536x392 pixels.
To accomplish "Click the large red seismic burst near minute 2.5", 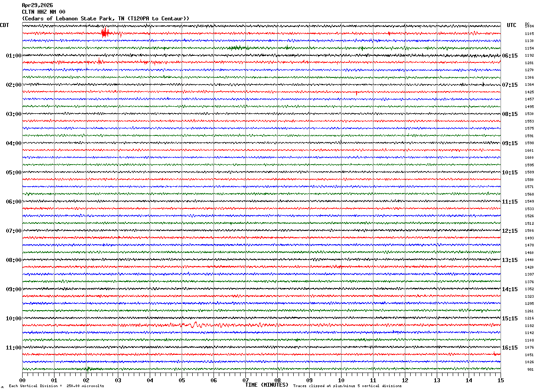I will (x=105, y=33).
